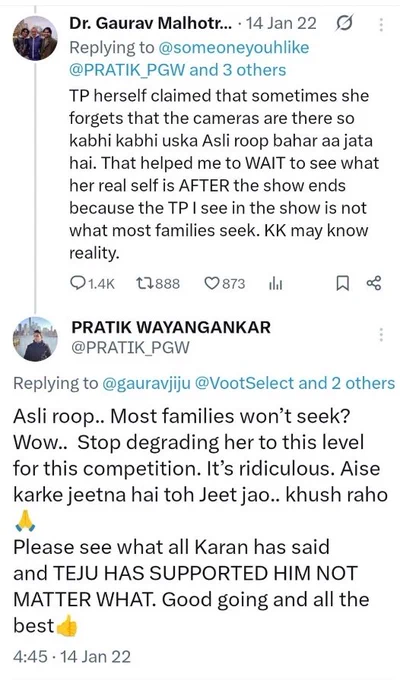Click the Grok slash-circle icon beside date
Viewport: 400px width, 680px height.
point(344,23)
